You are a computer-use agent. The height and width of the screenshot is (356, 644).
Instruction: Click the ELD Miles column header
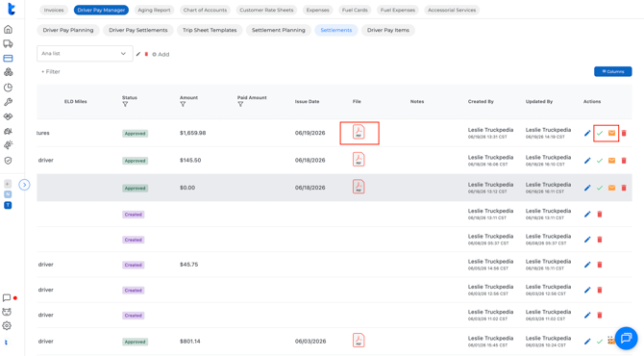(x=76, y=102)
